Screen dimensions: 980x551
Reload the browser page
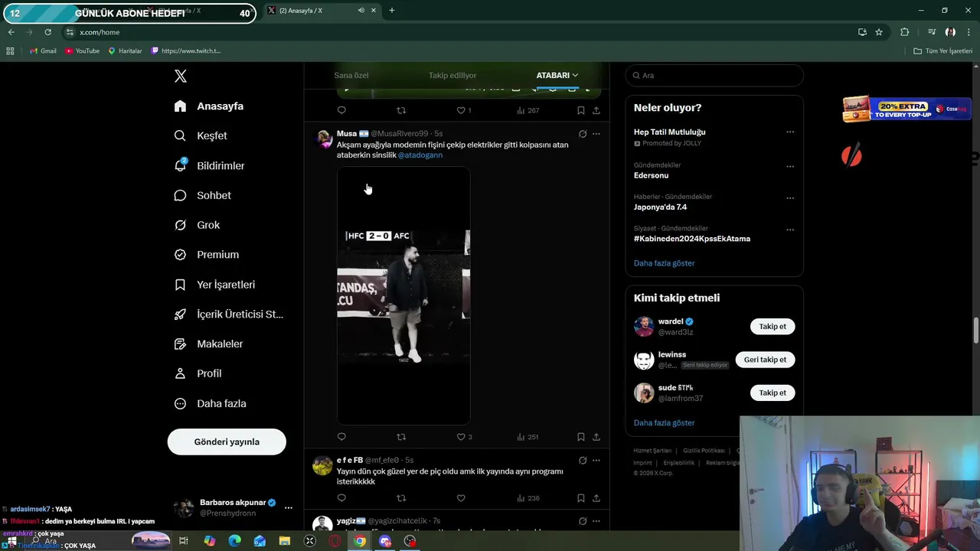tap(47, 32)
